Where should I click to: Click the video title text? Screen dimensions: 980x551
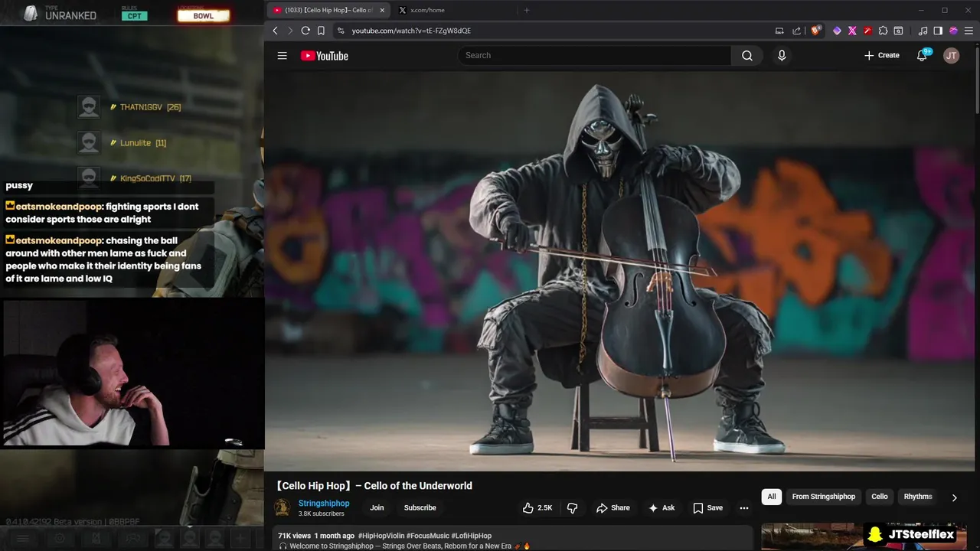(x=374, y=486)
